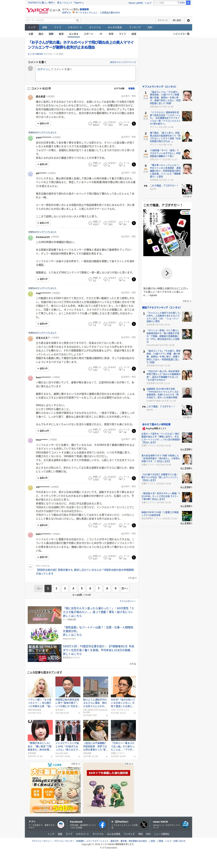The width and height of the screenshot is (217, 868).
Task: Click 非表示・報告 on ak******'s comment
Action: [x=129, y=173]
